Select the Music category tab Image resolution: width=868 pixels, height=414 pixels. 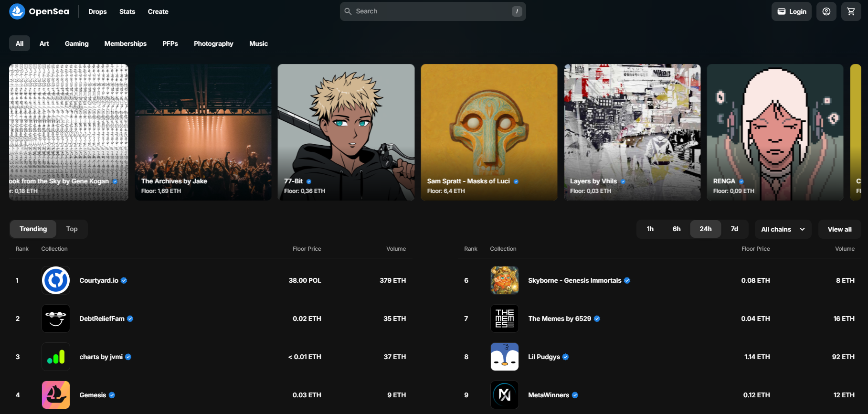click(259, 43)
